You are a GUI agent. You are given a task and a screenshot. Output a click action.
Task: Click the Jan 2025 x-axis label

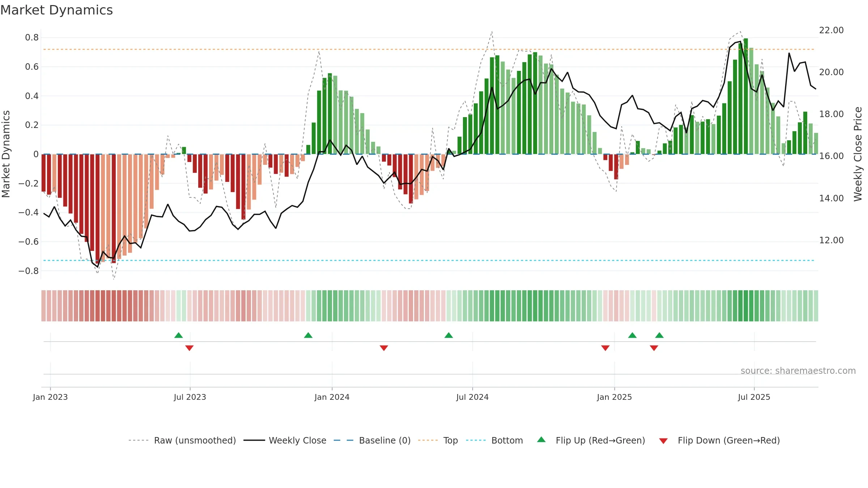tap(614, 397)
